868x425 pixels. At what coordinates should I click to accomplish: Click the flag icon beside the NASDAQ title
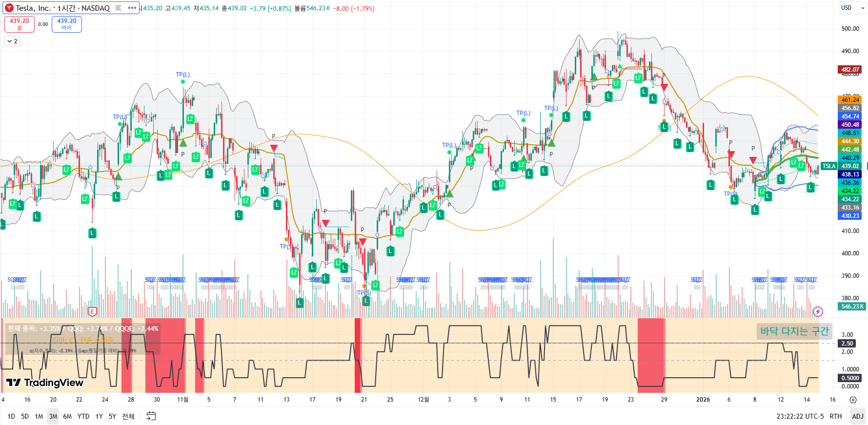(119, 8)
